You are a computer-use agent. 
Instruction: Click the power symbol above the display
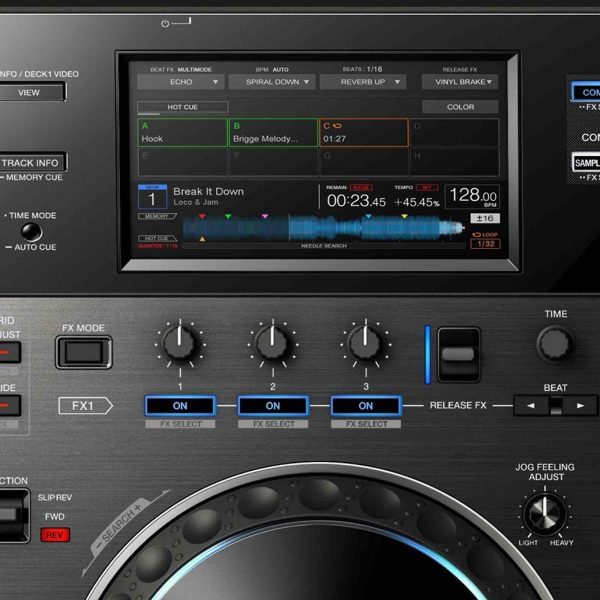(x=165, y=24)
